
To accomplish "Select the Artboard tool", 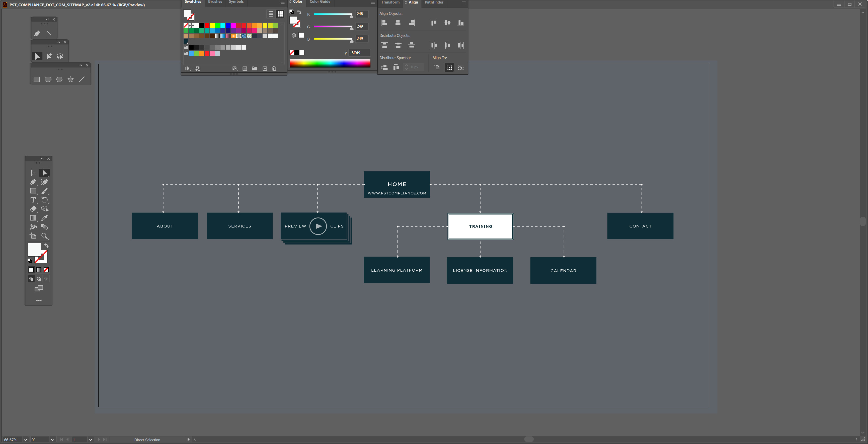I will tap(33, 236).
